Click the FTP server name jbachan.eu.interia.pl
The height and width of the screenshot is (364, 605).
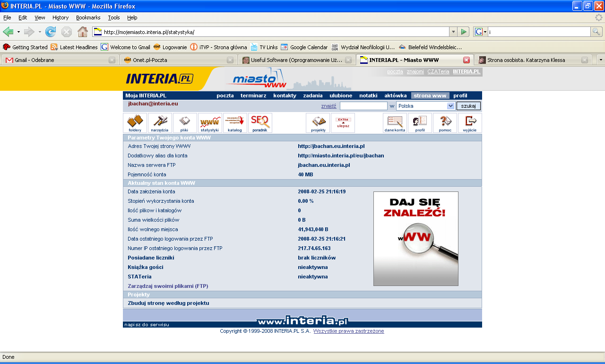click(x=324, y=165)
